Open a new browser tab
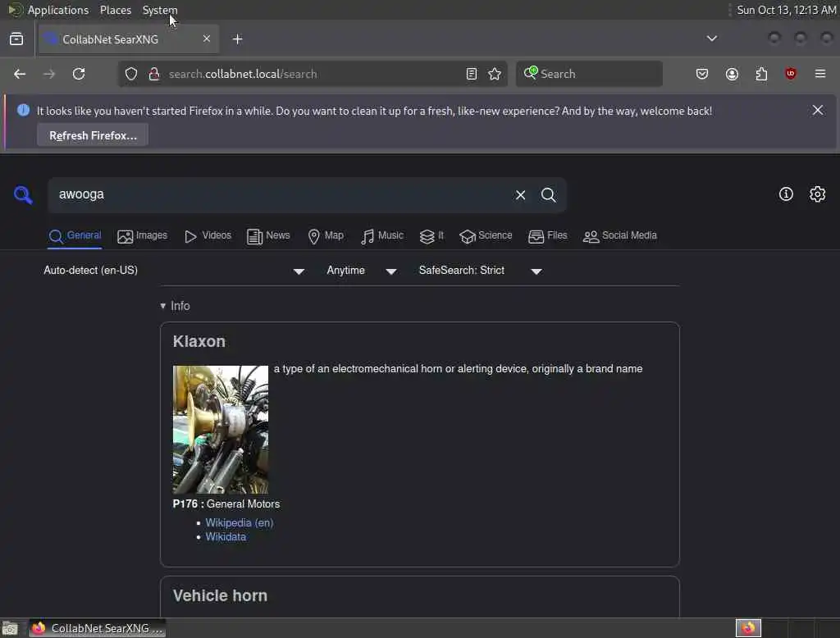Image resolution: width=840 pixels, height=638 pixels. 237,39
